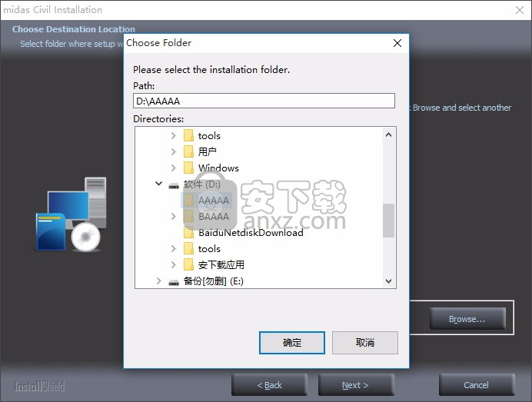Click the drive icon for 软件 (D:)

(174, 185)
